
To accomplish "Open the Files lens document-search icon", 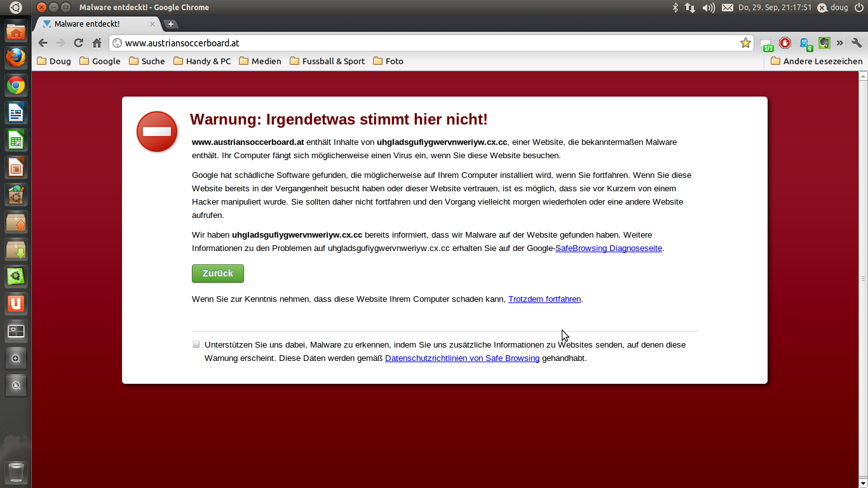I will coord(16,386).
